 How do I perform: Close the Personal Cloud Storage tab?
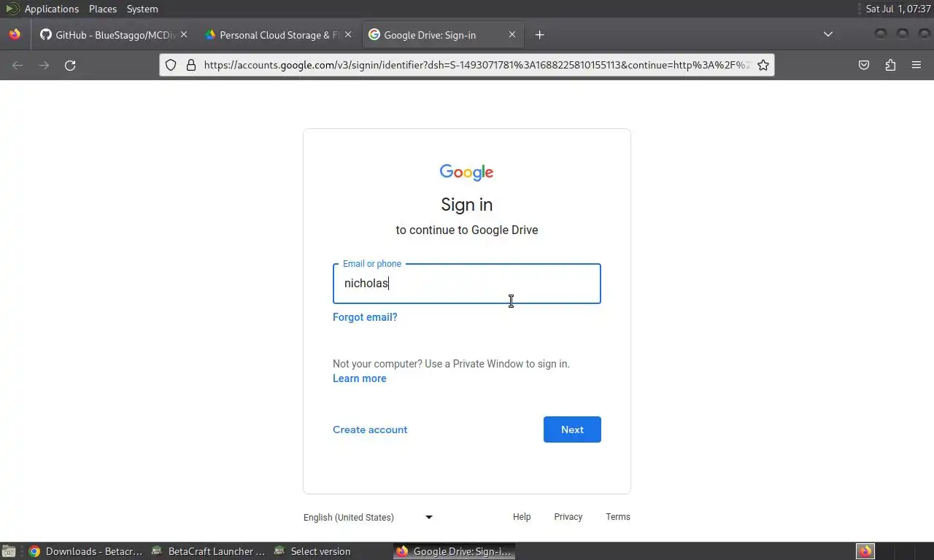[x=348, y=34]
